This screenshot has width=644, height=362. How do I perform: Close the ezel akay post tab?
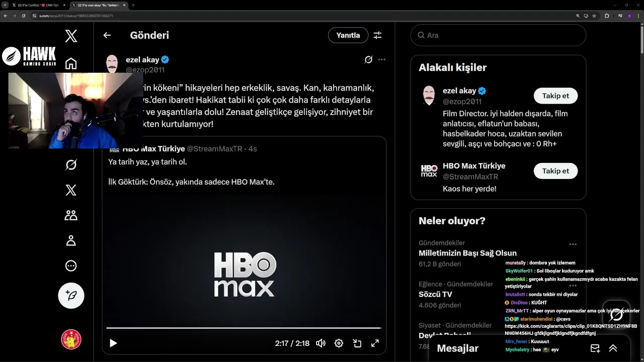click(x=124, y=5)
